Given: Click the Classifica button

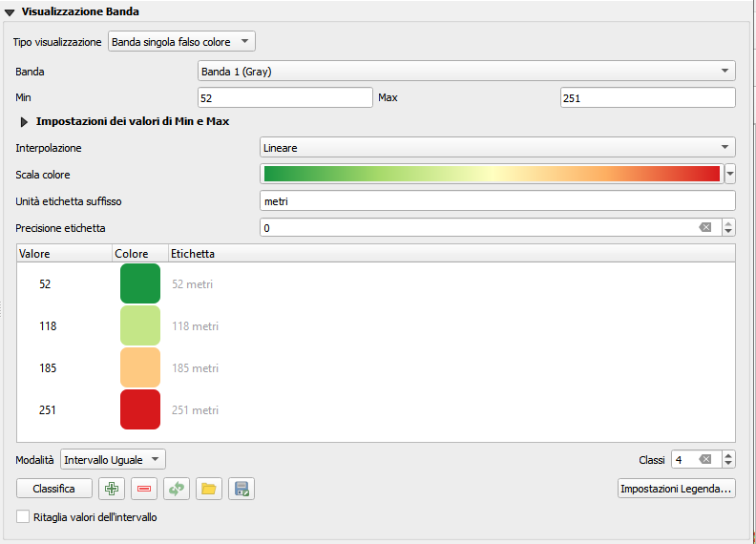Looking at the screenshot, I should pos(54,489).
